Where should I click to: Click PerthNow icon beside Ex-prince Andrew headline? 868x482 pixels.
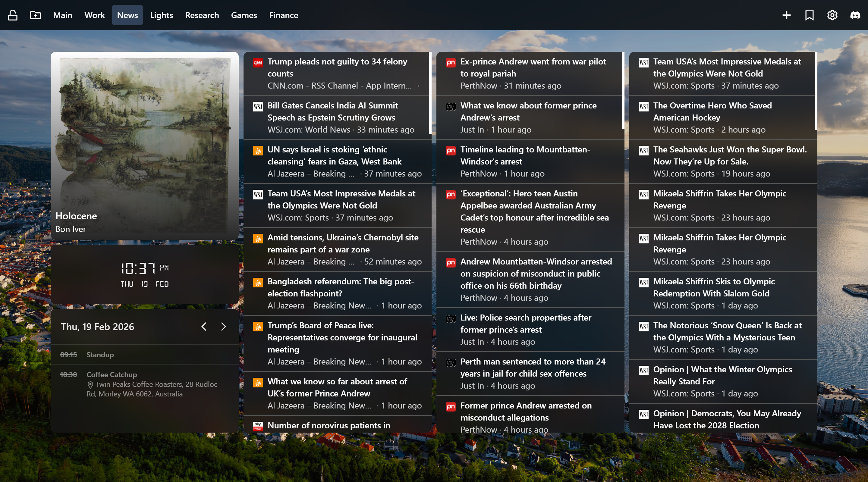coord(451,62)
